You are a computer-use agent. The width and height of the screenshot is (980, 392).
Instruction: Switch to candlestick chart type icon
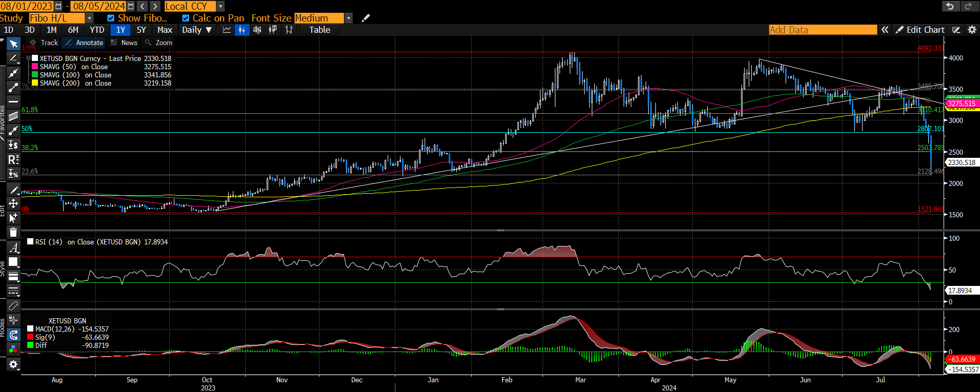point(242,30)
